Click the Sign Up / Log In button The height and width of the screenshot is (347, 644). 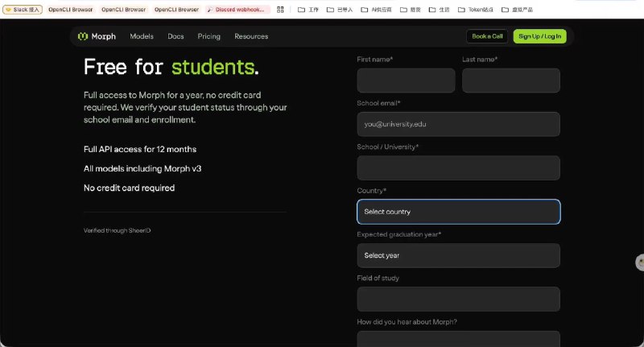tap(539, 36)
